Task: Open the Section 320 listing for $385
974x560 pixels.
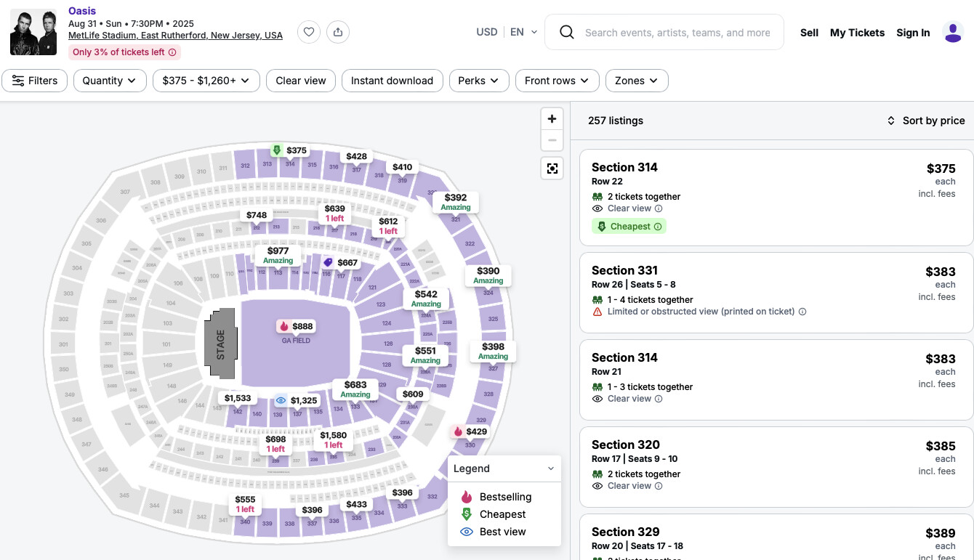Action: tap(776, 467)
